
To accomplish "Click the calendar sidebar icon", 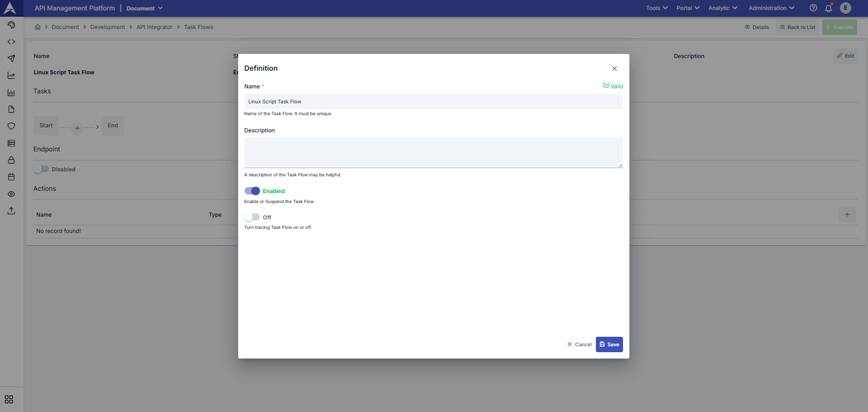I will pyautogui.click(x=11, y=177).
